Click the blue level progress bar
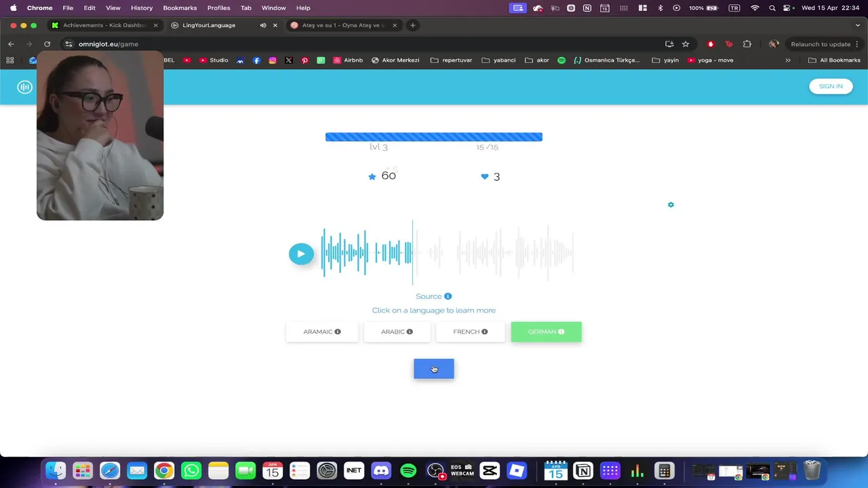The image size is (868, 488). (x=434, y=137)
